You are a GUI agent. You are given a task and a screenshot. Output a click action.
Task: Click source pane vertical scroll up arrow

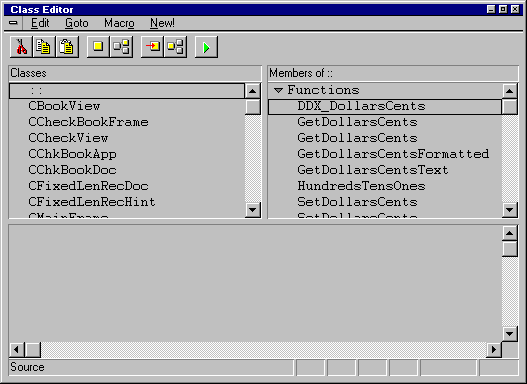[x=510, y=233]
